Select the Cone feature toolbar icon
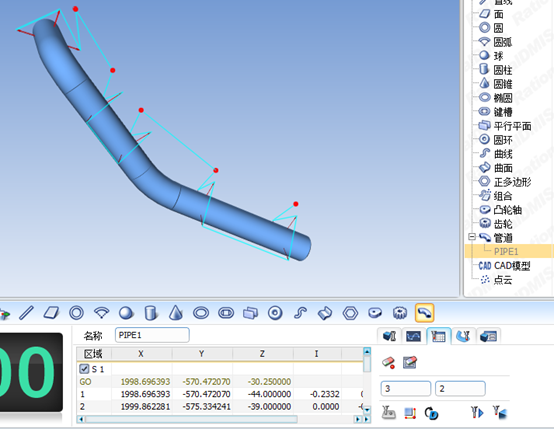 tap(176, 313)
